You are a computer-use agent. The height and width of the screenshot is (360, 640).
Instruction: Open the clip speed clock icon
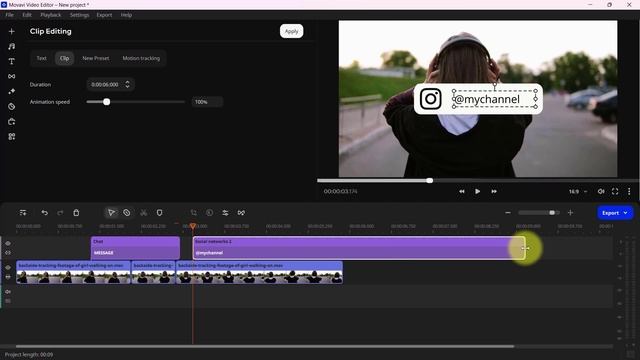click(209, 213)
